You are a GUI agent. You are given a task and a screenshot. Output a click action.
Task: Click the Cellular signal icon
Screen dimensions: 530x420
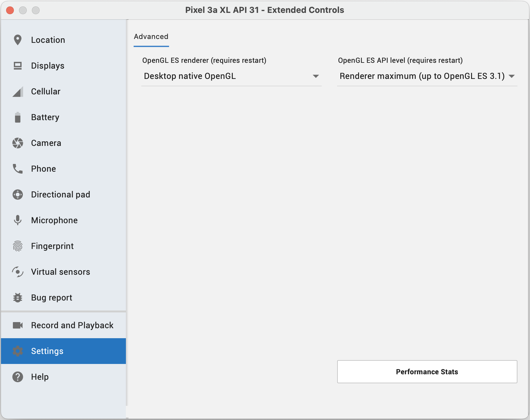coord(18,92)
